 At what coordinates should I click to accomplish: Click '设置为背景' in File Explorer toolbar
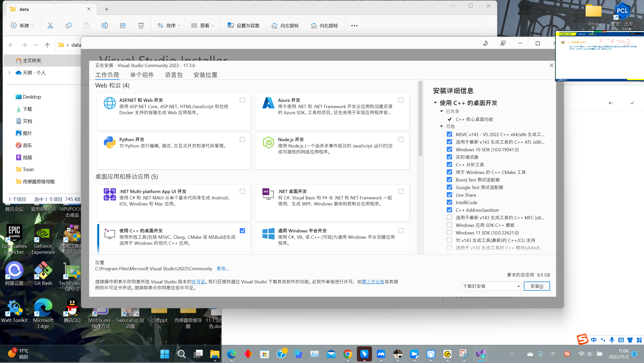(x=244, y=25)
